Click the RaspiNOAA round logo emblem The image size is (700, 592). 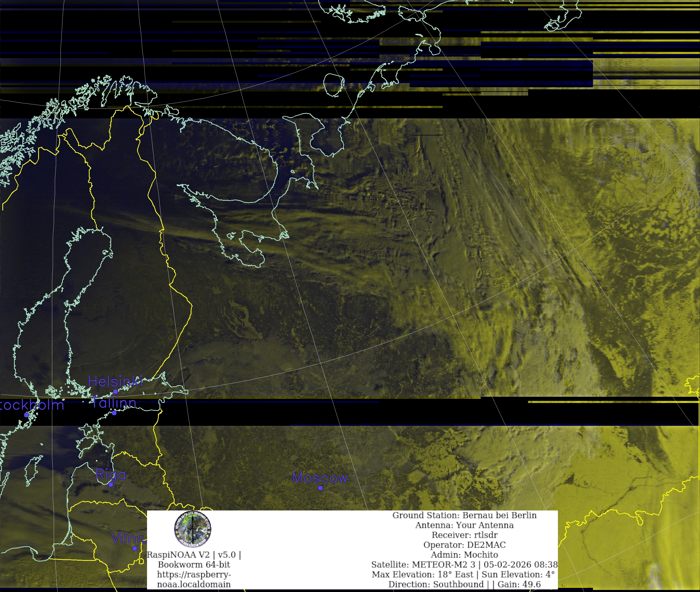point(193,530)
